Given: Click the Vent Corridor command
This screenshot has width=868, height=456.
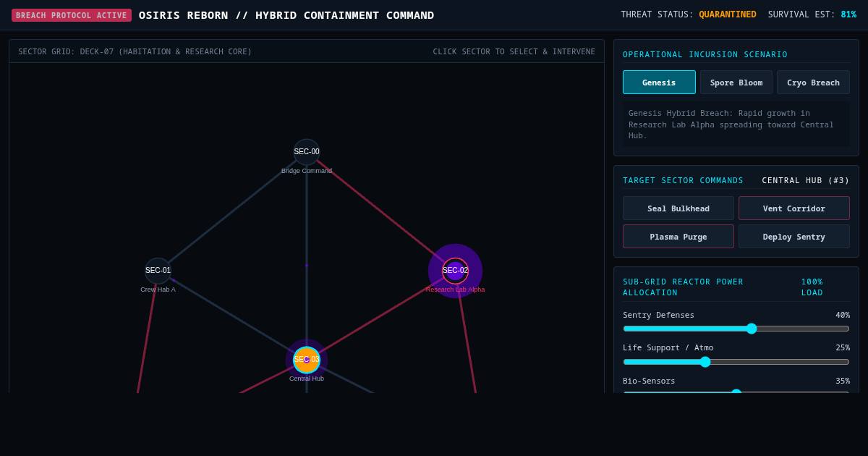Looking at the screenshot, I should [x=794, y=208].
